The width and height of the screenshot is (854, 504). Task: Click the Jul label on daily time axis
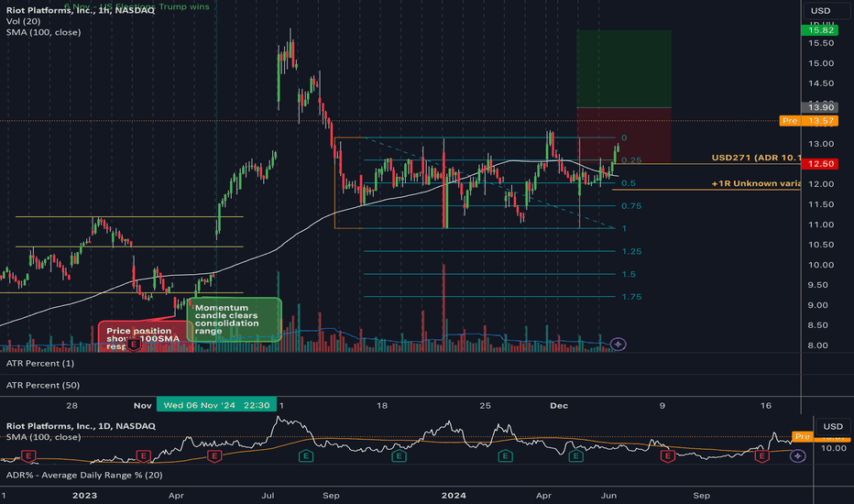[268, 495]
